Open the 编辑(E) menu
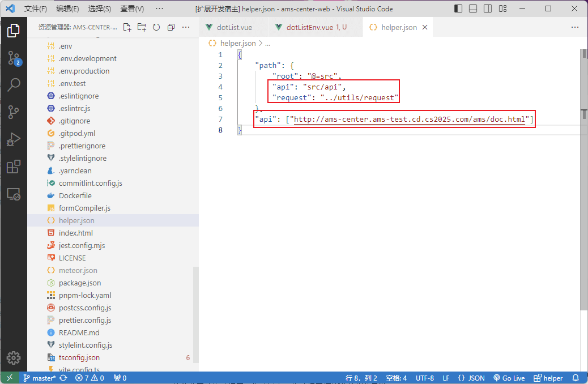588x384 pixels. point(67,9)
